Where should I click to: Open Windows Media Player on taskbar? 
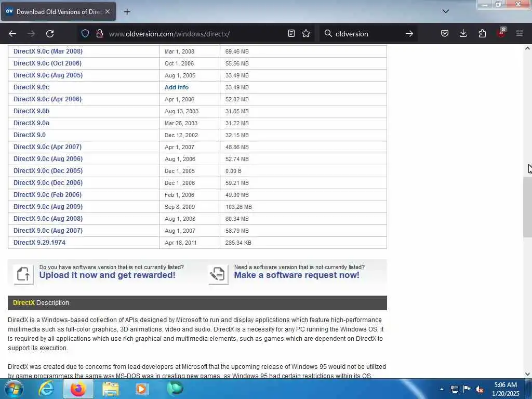tap(142, 389)
